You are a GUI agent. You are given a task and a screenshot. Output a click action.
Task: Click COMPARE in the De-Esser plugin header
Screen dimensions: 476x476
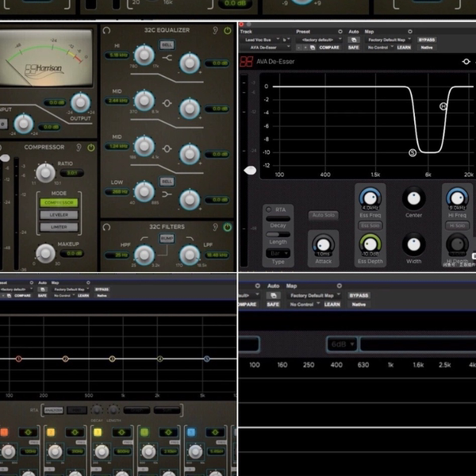coord(329,48)
